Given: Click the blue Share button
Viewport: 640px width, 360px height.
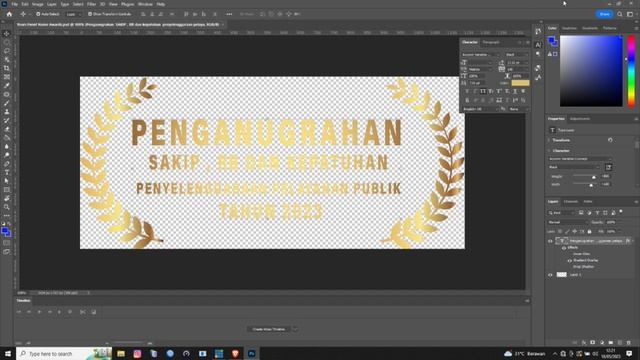Looking at the screenshot, I should click(604, 14).
